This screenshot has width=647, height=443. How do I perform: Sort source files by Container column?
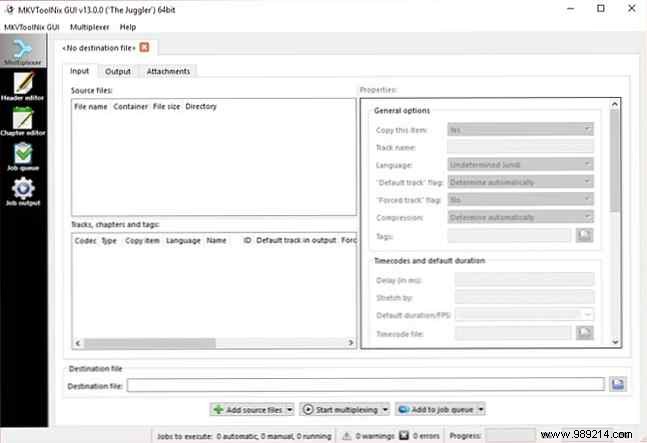pos(130,107)
